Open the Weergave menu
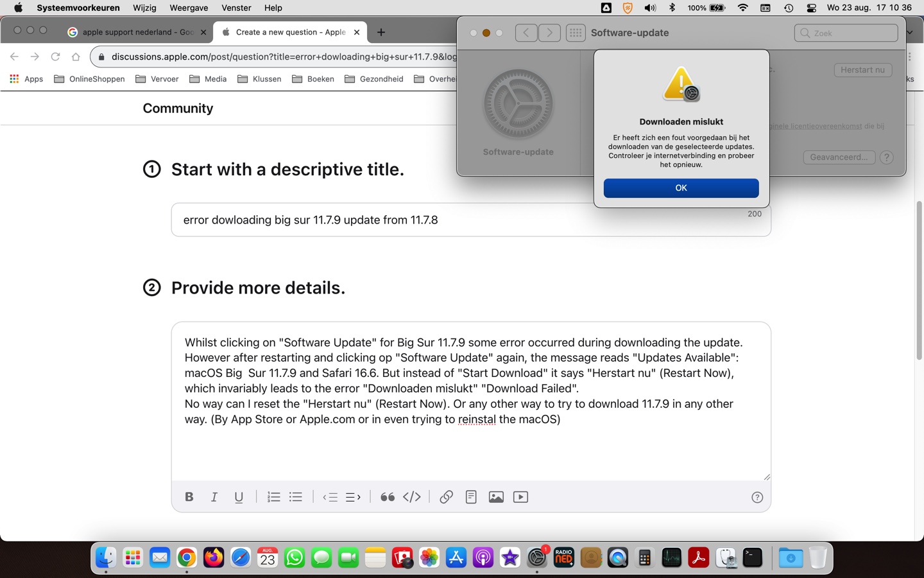The width and height of the screenshot is (924, 578). pos(189,8)
